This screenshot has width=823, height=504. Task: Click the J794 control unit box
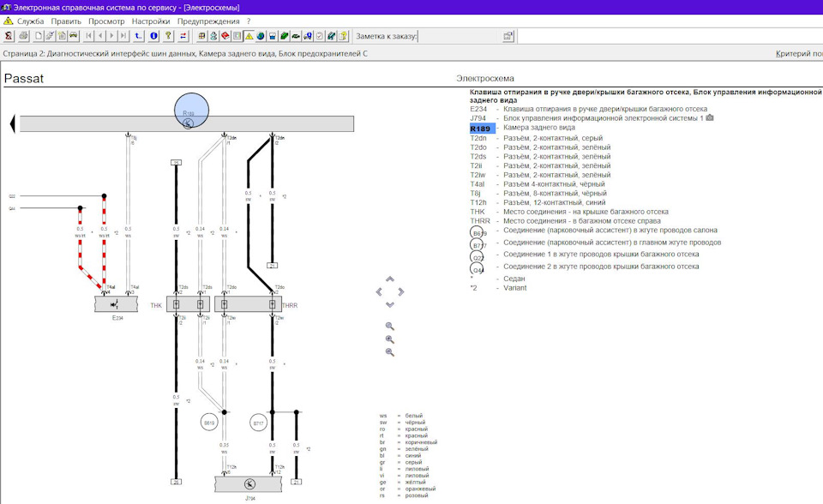pos(249,484)
